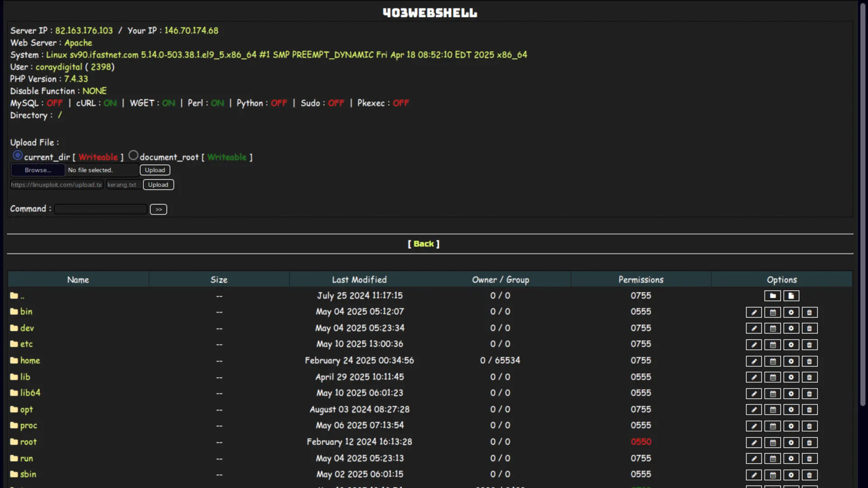
Task: Click the Last Modified column header
Action: (x=359, y=280)
